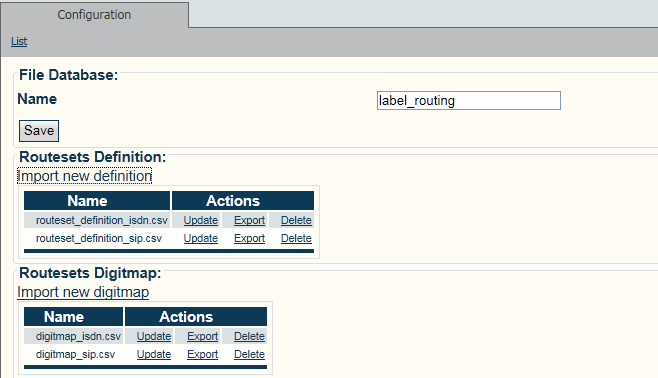Update routeset_definition_sip.csv

click(x=201, y=238)
